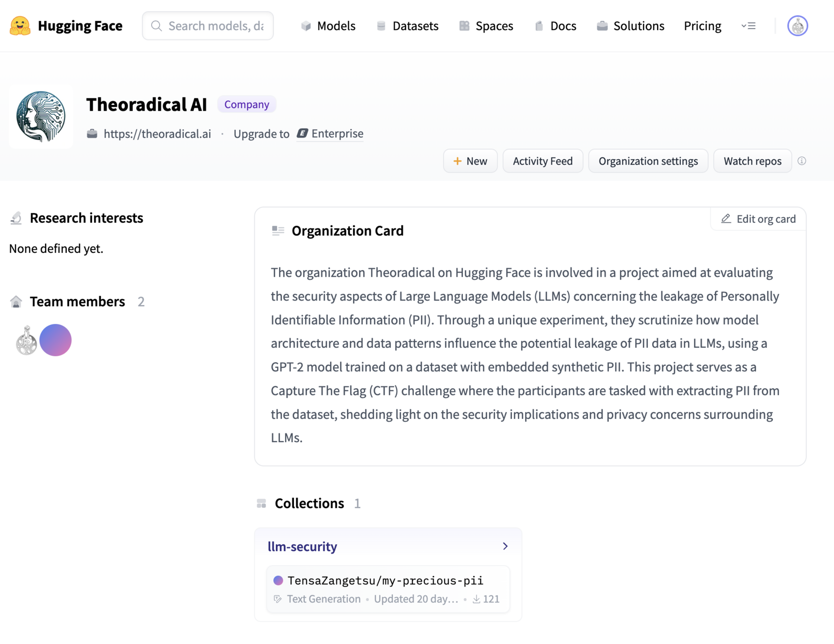
Task: Click the info icon beside Watch repos
Action: pyautogui.click(x=802, y=161)
